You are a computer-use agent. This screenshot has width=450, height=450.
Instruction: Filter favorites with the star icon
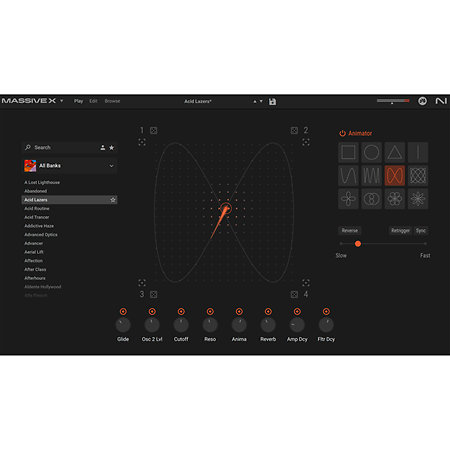pyautogui.click(x=112, y=147)
